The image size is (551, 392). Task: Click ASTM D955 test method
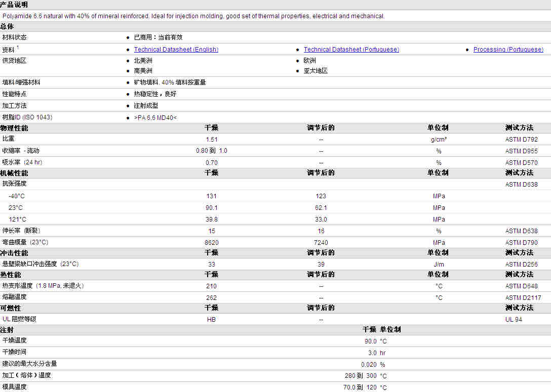[x=522, y=151]
